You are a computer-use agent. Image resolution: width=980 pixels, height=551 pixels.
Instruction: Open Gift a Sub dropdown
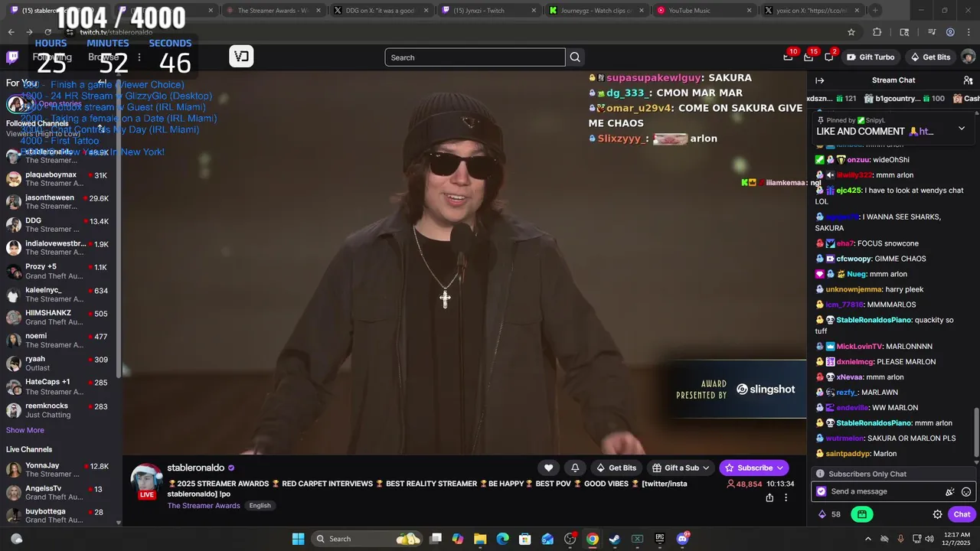tap(681, 468)
